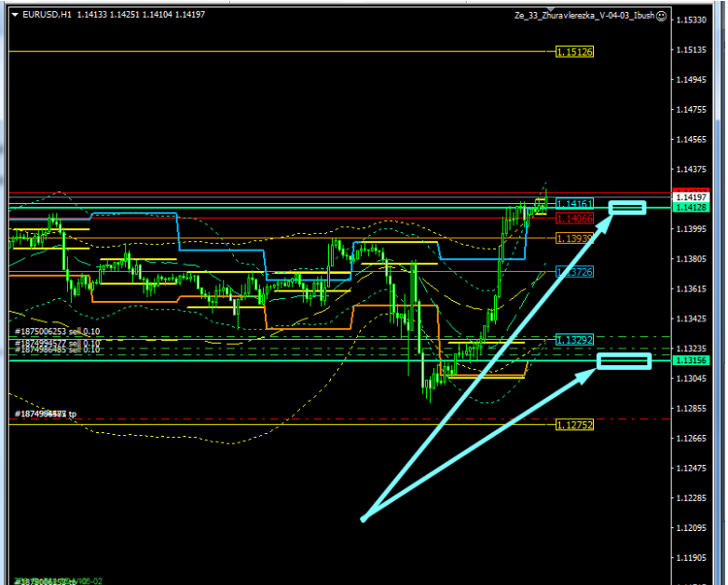
Task: Click the green 1.13156 price axis marker
Action: pos(693,360)
